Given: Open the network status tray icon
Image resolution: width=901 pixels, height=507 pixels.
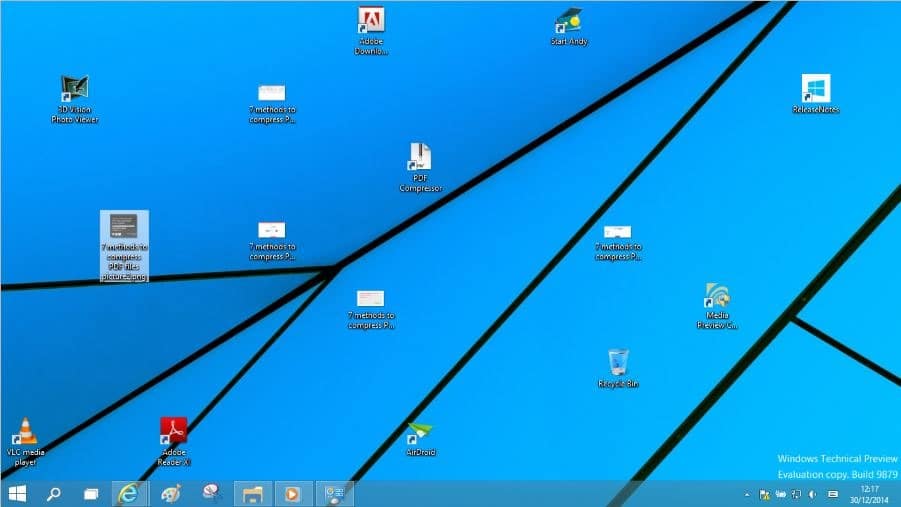Looking at the screenshot, I should click(796, 494).
